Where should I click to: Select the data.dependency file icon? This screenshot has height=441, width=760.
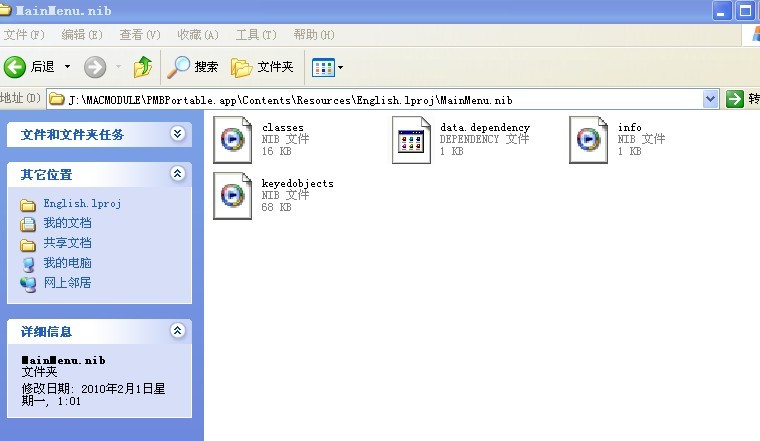[411, 140]
